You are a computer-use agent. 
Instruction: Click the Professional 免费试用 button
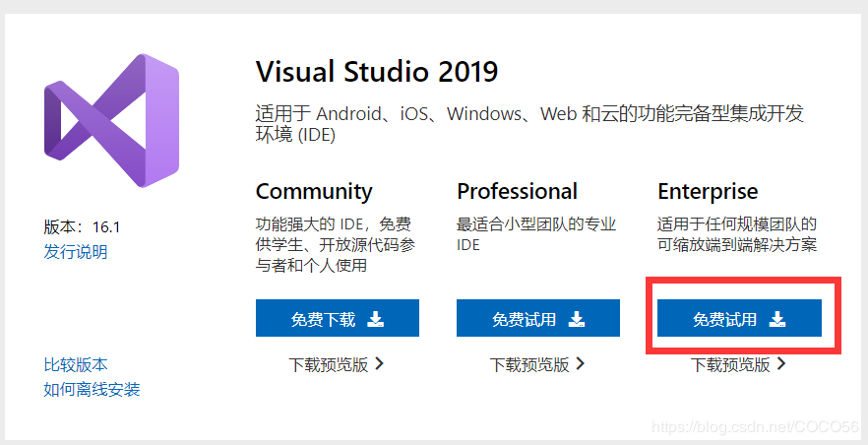point(538,318)
